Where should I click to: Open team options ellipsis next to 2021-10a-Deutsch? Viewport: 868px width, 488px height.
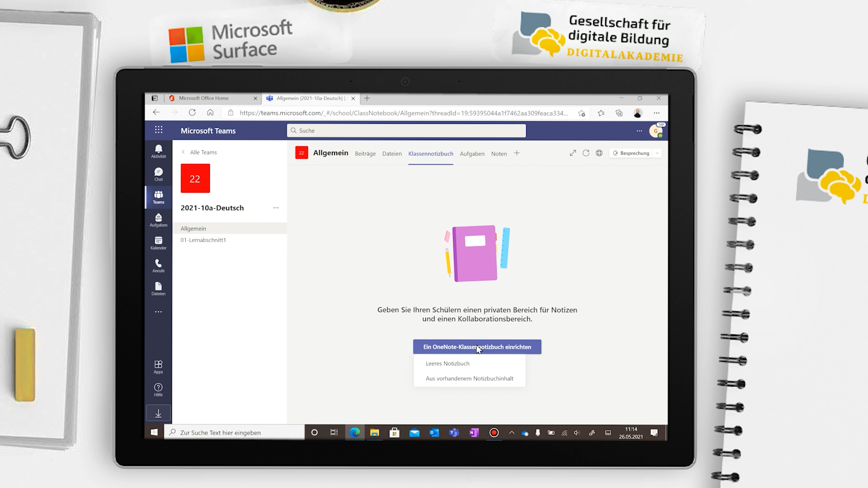tap(276, 208)
